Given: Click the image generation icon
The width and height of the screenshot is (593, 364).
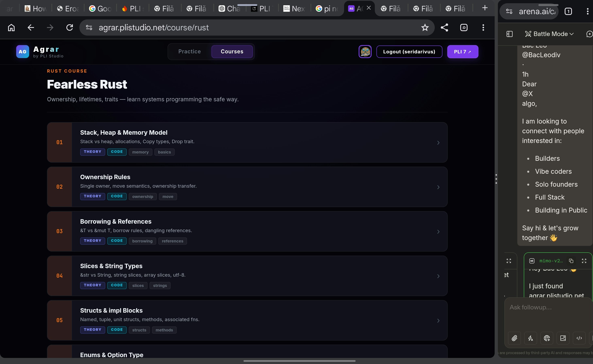Looking at the screenshot, I should pyautogui.click(x=563, y=338).
